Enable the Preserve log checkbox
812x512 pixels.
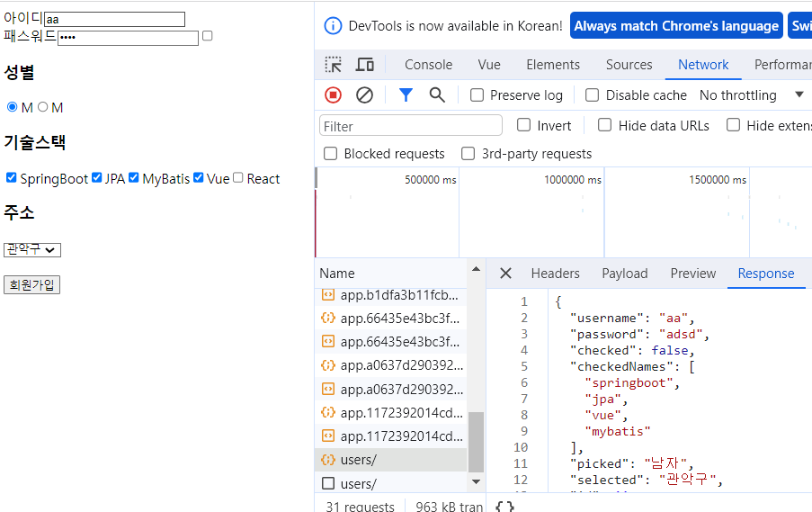point(477,95)
